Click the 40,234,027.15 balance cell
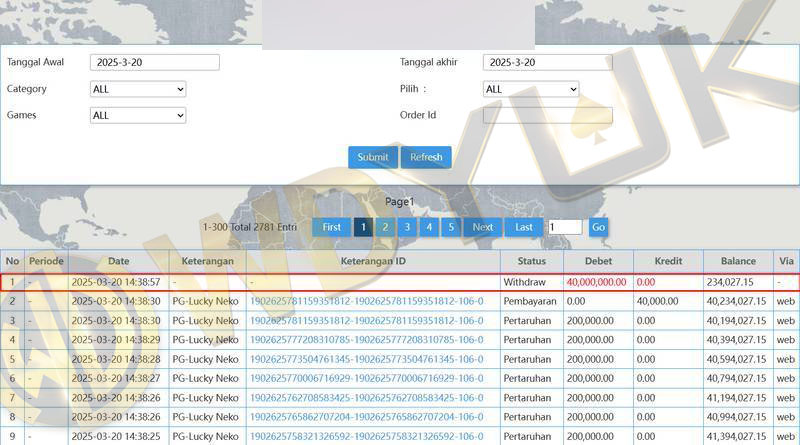This screenshot has height=445, width=800. [736, 302]
